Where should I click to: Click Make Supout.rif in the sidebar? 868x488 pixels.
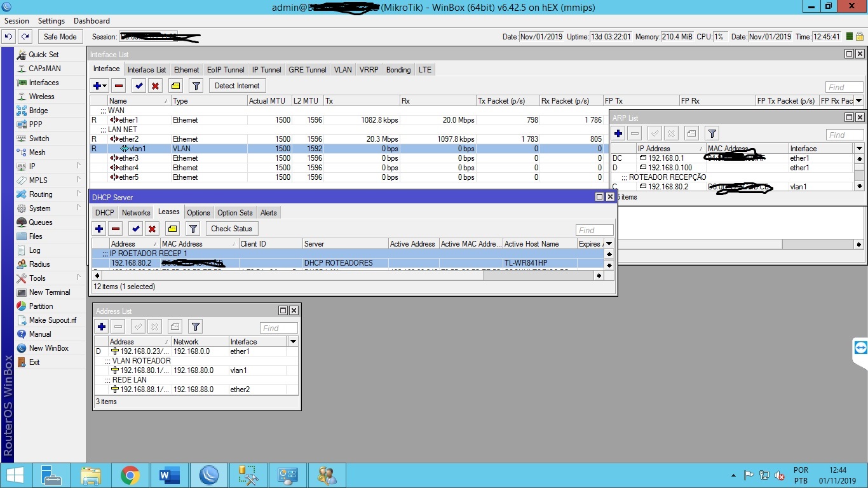click(x=53, y=320)
